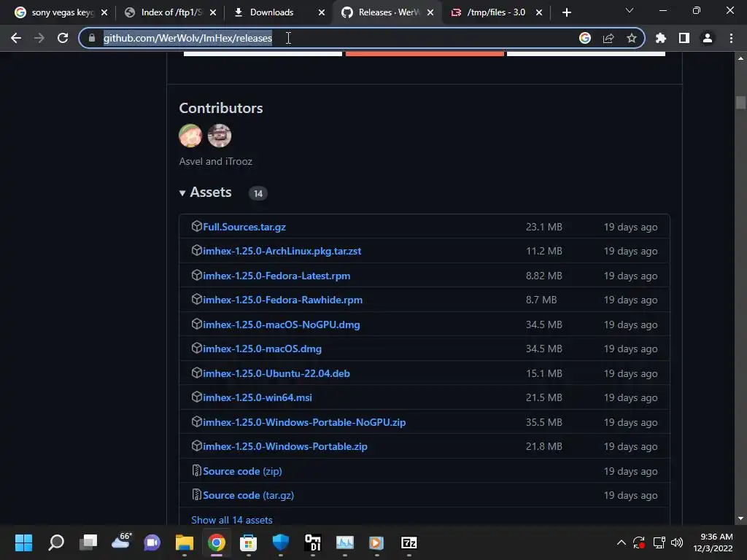747x560 pixels.
Task: Show hidden system tray icons
Action: tap(622, 542)
